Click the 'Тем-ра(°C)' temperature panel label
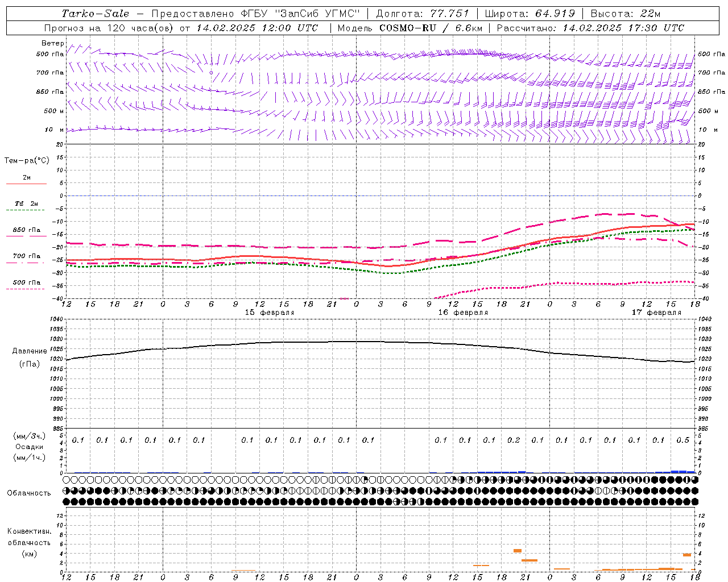The width and height of the screenshot is (728, 582). coord(27,161)
